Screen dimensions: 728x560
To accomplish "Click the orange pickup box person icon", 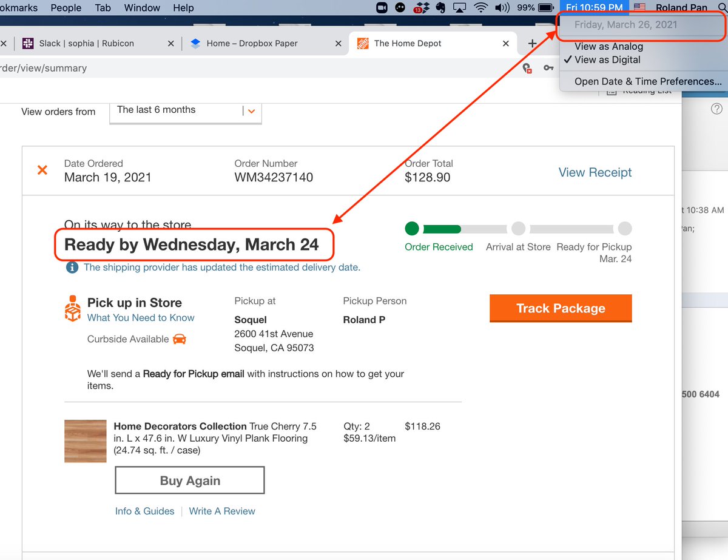I will tap(72, 308).
